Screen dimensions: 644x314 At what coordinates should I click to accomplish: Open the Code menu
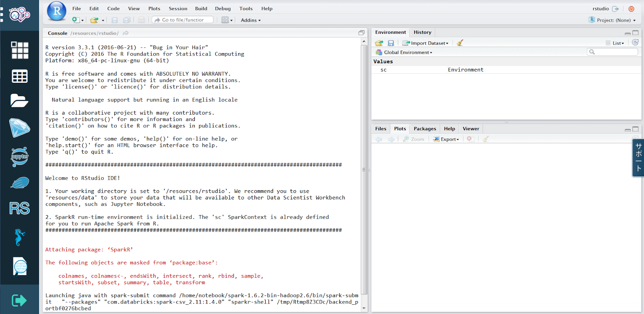click(x=114, y=8)
